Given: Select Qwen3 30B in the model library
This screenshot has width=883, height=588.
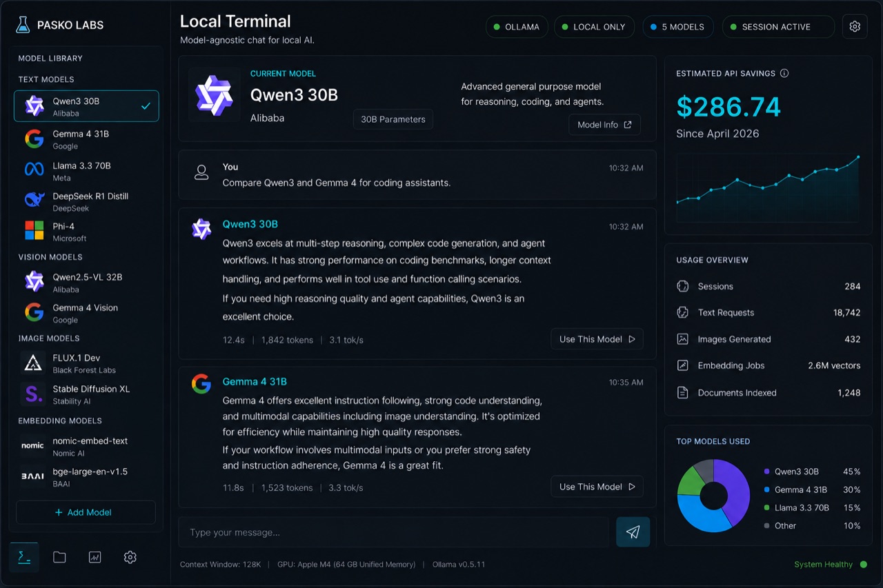Looking at the screenshot, I should [x=86, y=106].
